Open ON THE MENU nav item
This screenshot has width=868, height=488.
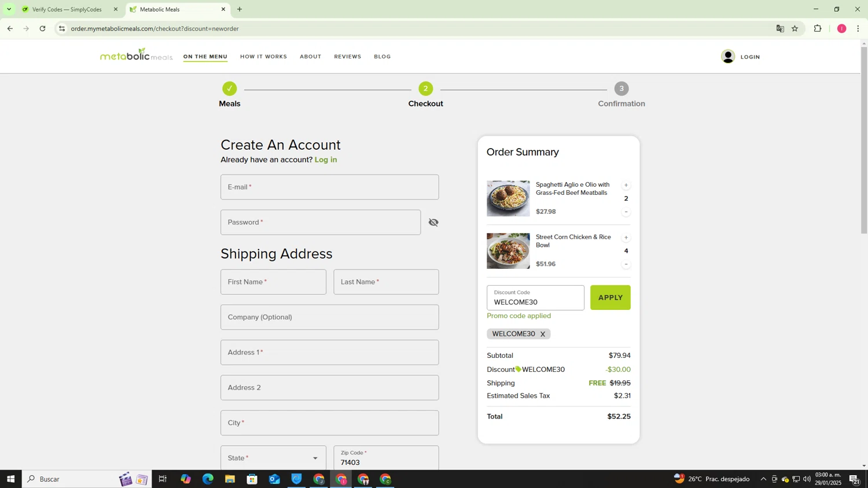click(x=205, y=57)
